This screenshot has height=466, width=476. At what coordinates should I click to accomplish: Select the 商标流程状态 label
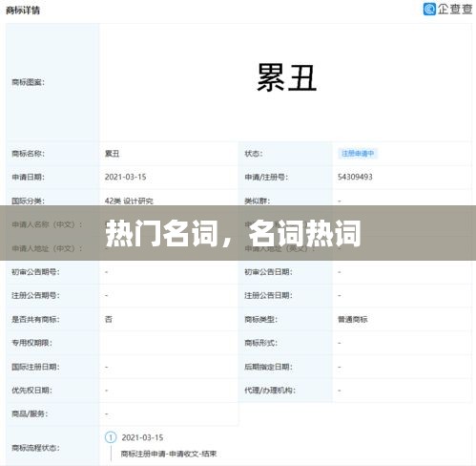pos(35,448)
